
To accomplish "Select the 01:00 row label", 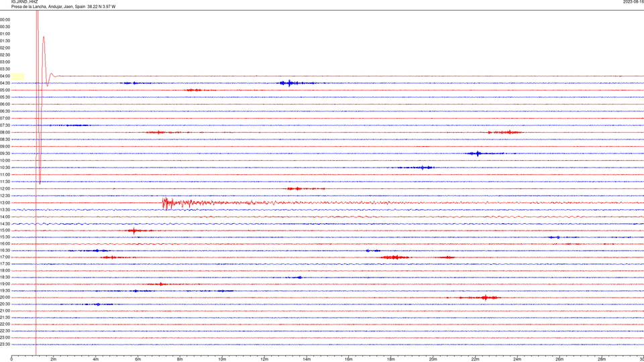I will coord(5,34).
